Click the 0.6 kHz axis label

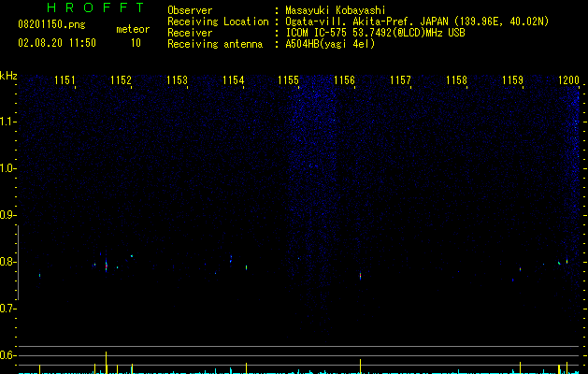pyautogui.click(x=7, y=355)
